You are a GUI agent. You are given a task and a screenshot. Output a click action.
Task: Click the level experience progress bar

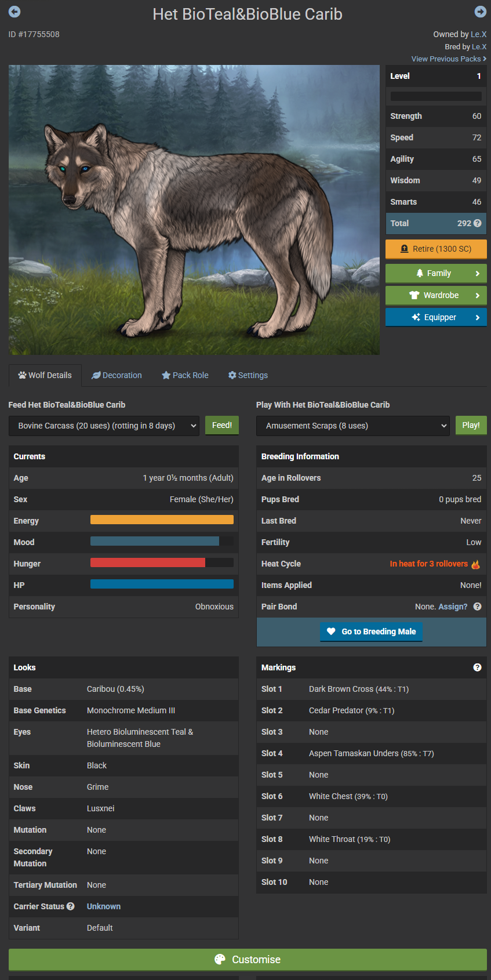click(x=436, y=96)
